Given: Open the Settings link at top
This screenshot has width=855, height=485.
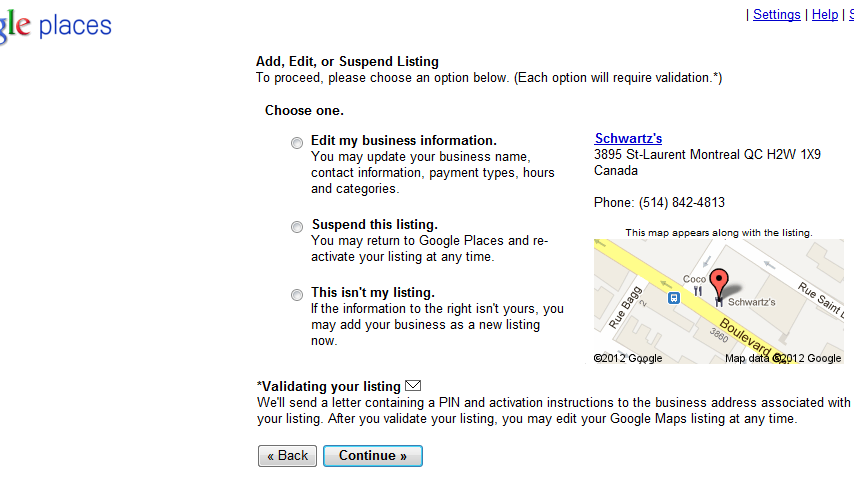Looking at the screenshot, I should [777, 15].
